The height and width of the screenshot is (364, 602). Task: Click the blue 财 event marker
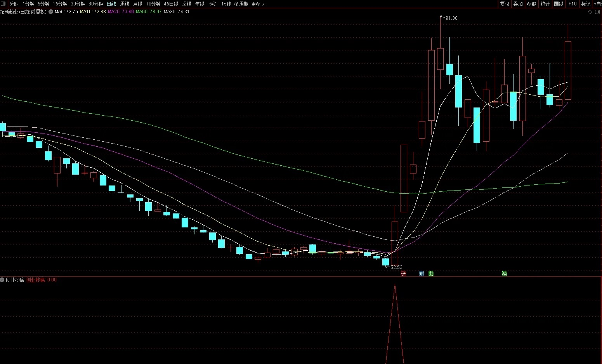[x=422, y=274]
